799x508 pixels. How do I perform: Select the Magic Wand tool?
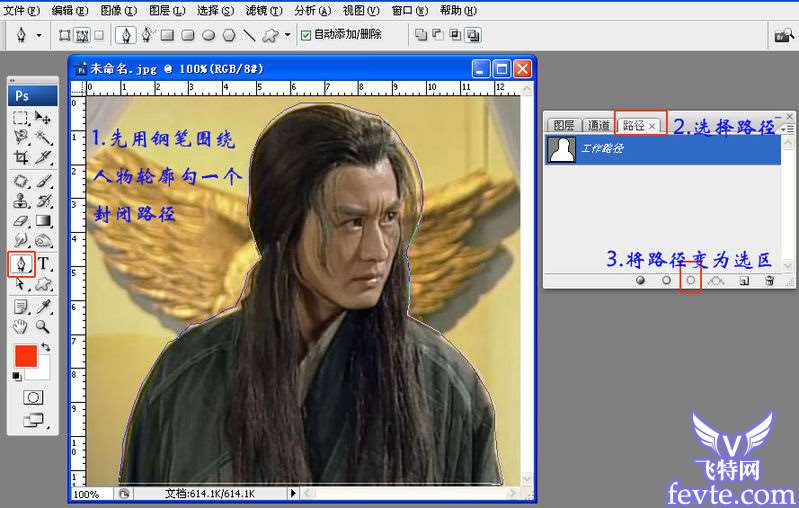click(43, 137)
